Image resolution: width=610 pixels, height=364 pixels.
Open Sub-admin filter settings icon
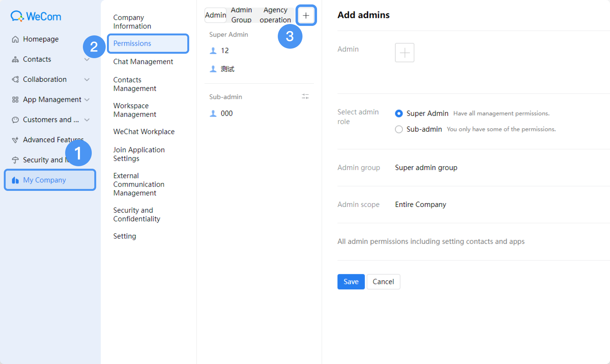[305, 96]
